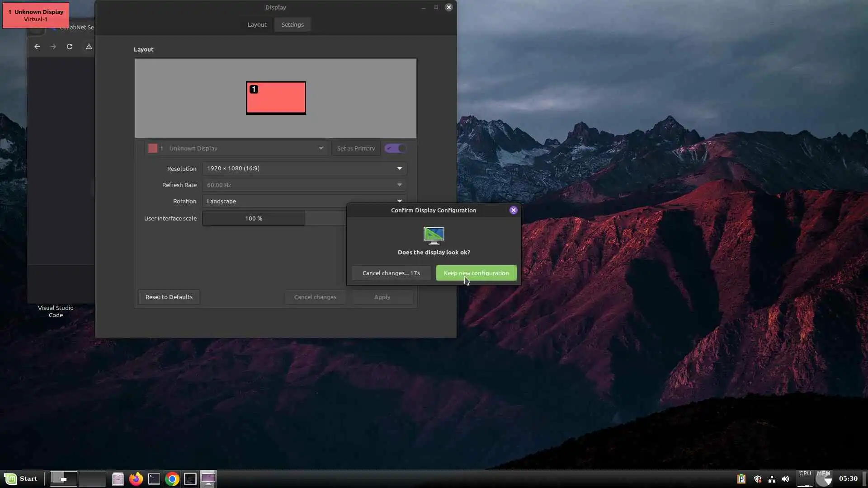
Task: Open Firefox from the taskbar
Action: (x=136, y=479)
